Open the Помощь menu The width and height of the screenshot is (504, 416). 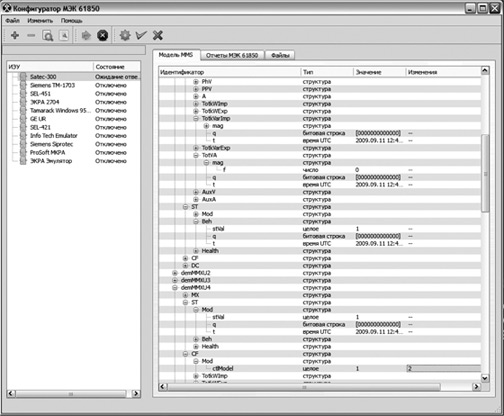tap(71, 21)
